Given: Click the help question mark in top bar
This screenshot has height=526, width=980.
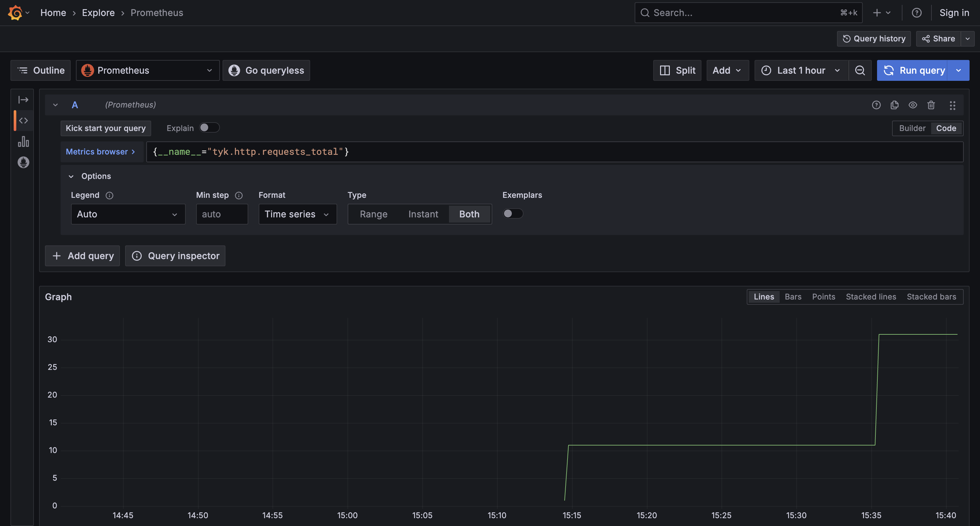Looking at the screenshot, I should tap(916, 13).
